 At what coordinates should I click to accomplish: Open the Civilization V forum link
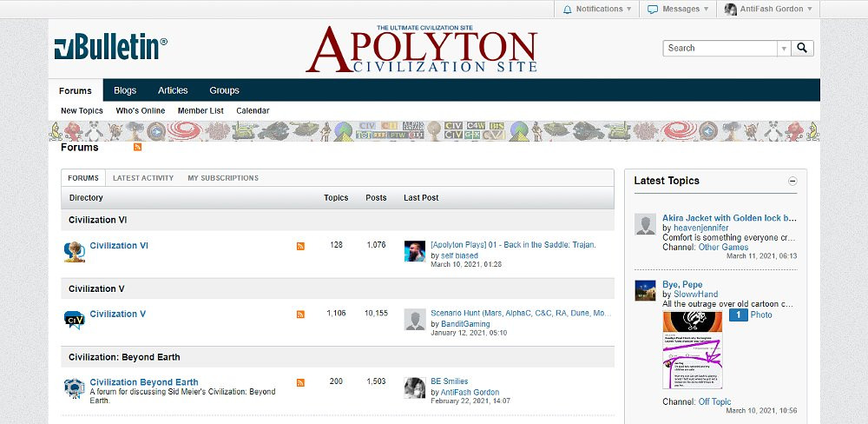118,314
